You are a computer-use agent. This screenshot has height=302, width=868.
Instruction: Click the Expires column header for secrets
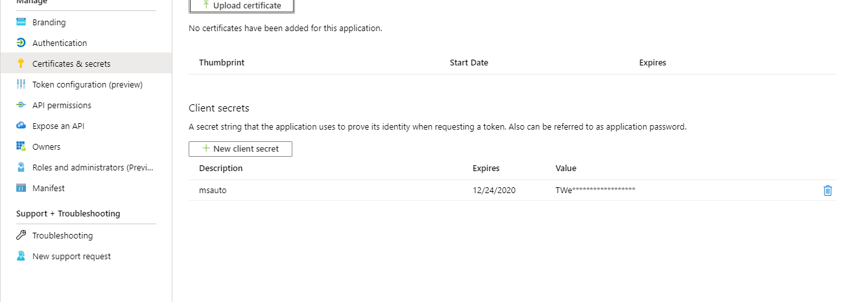(x=486, y=168)
